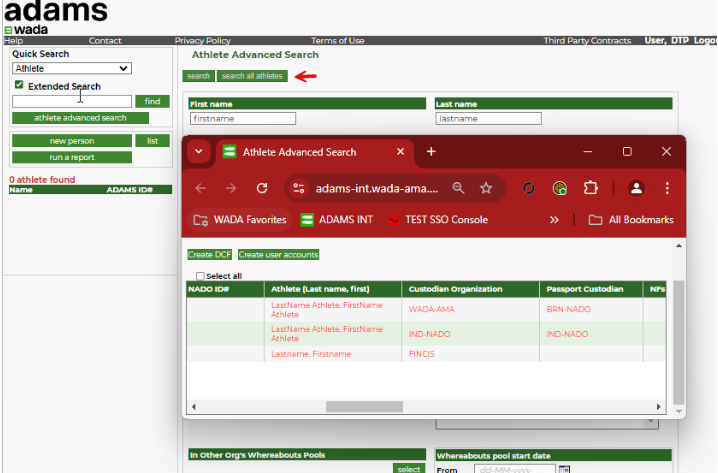
Task: Open athlete row with custodian WADA-AMA
Action: 326,310
